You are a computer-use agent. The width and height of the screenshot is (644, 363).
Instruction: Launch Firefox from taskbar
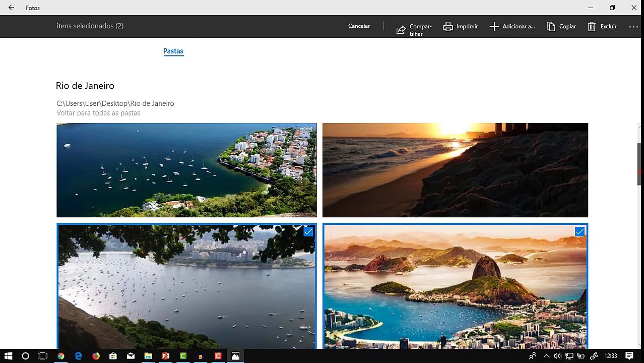tap(96, 356)
